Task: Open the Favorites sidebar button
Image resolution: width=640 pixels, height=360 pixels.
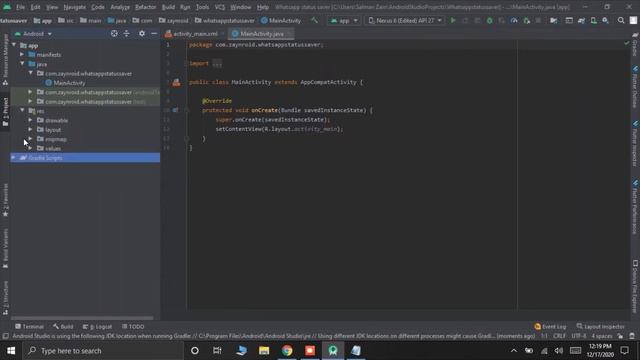Action: (5, 200)
